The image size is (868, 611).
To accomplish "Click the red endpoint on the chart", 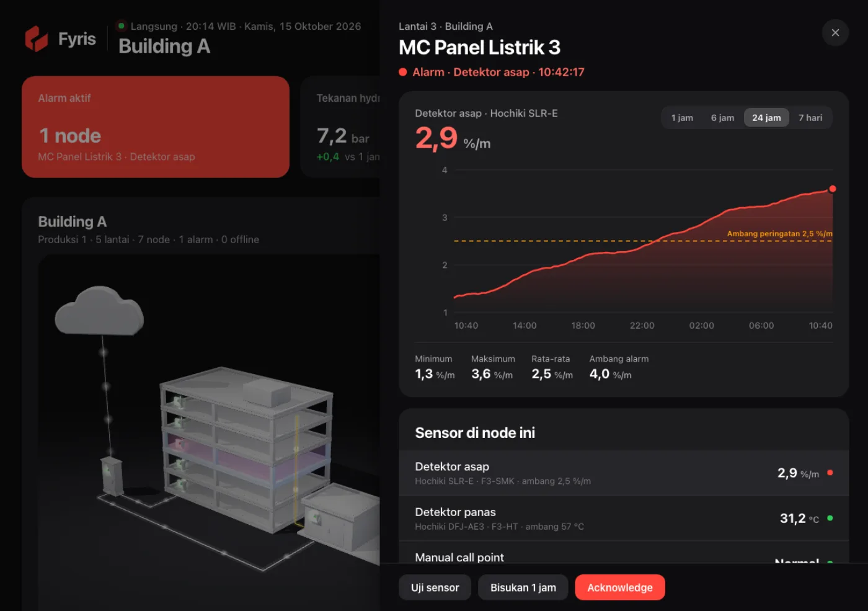I will [x=833, y=189].
